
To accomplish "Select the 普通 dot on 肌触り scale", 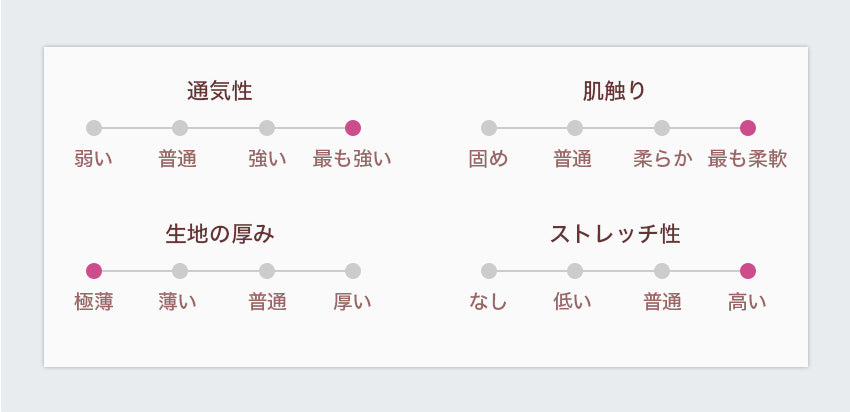I will pos(575,128).
